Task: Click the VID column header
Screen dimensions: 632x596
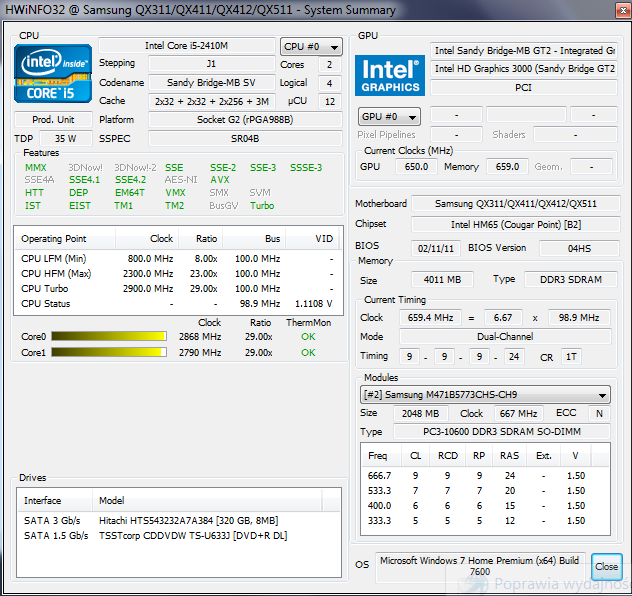Action: pyautogui.click(x=312, y=239)
